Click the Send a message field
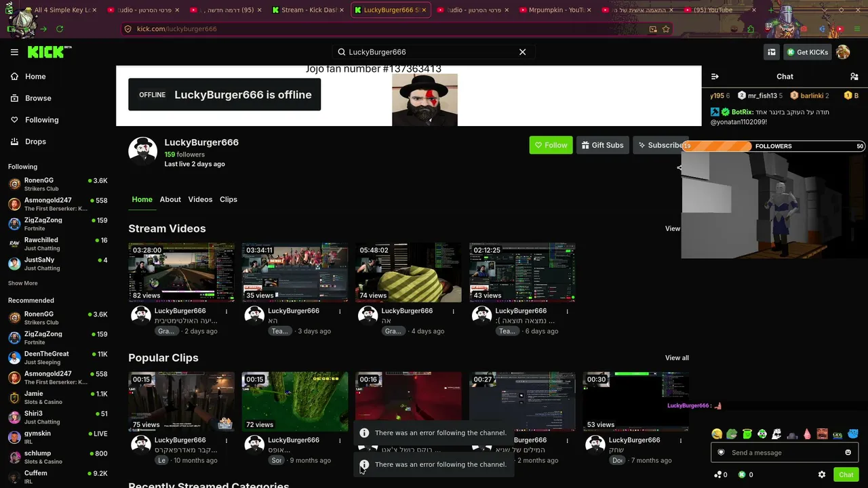The height and width of the screenshot is (488, 868). pyautogui.click(x=785, y=453)
